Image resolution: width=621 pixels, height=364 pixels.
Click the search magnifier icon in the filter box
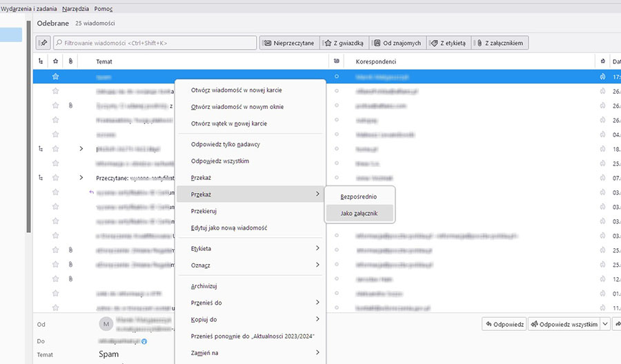point(59,43)
